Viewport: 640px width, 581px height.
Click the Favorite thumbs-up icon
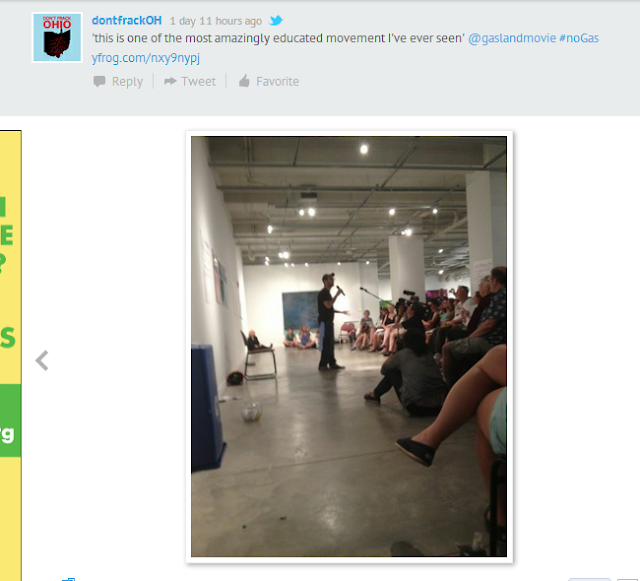(x=244, y=81)
